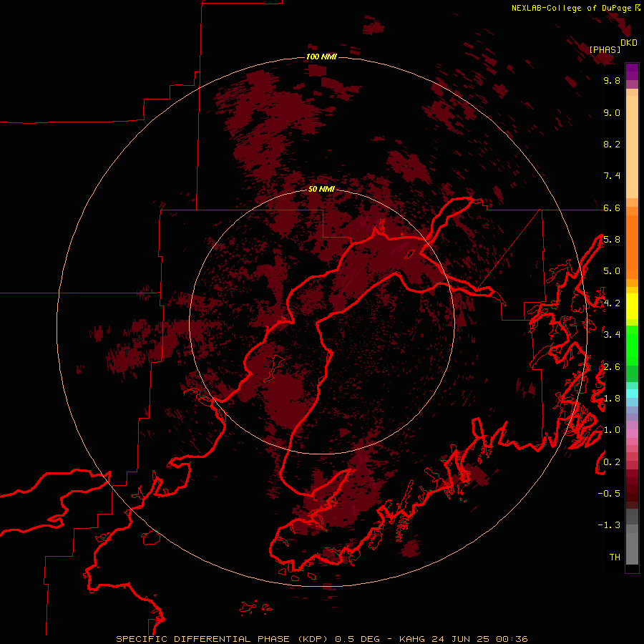Pick the purple swatch atop the color bar

coord(632,72)
